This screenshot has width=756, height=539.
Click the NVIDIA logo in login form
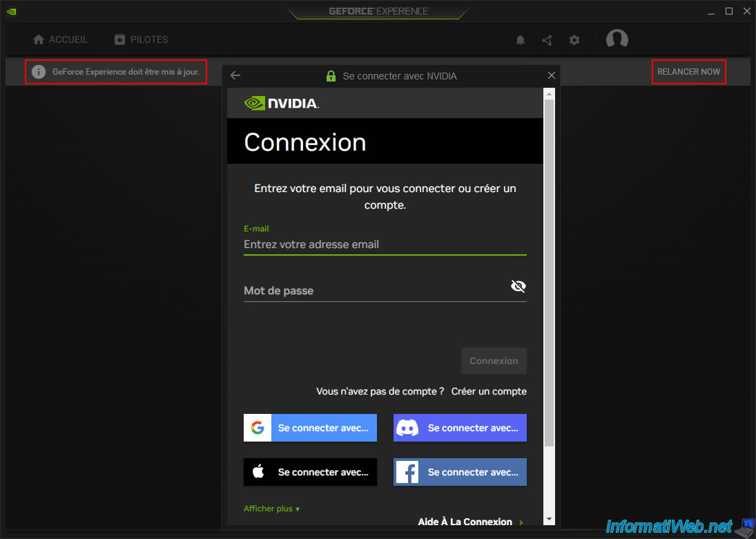[282, 103]
